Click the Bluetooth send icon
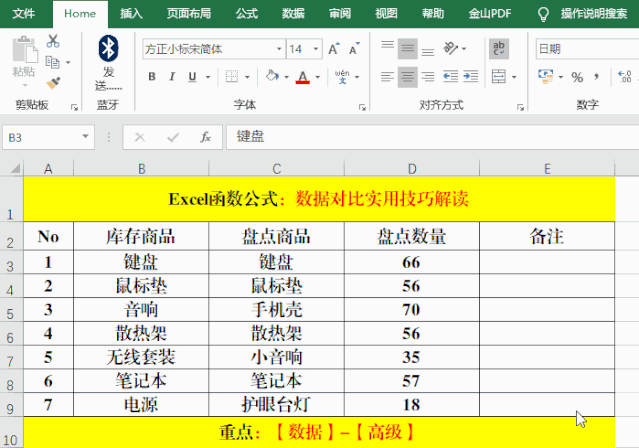 [107, 48]
